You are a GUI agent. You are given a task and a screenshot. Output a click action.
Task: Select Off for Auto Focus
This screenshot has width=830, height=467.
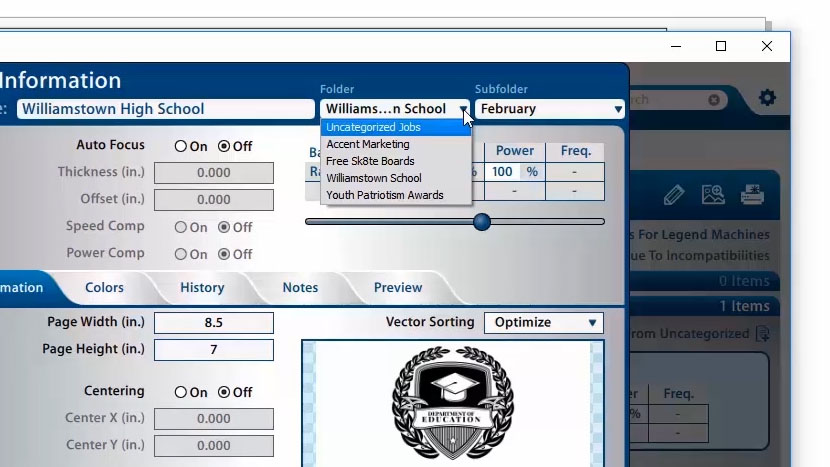click(224, 146)
